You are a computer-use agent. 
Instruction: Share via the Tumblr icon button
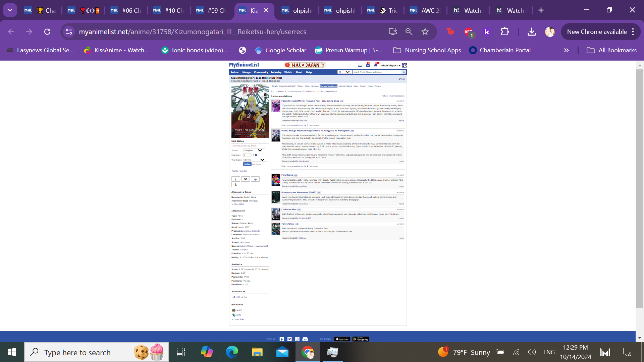point(236,185)
